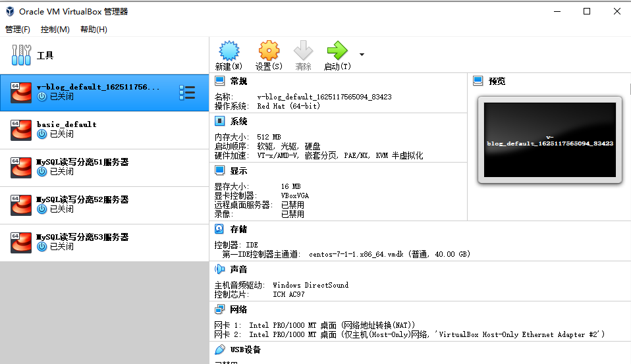
Task: Click the VirtualBox app icon in title bar
Action: point(10,11)
